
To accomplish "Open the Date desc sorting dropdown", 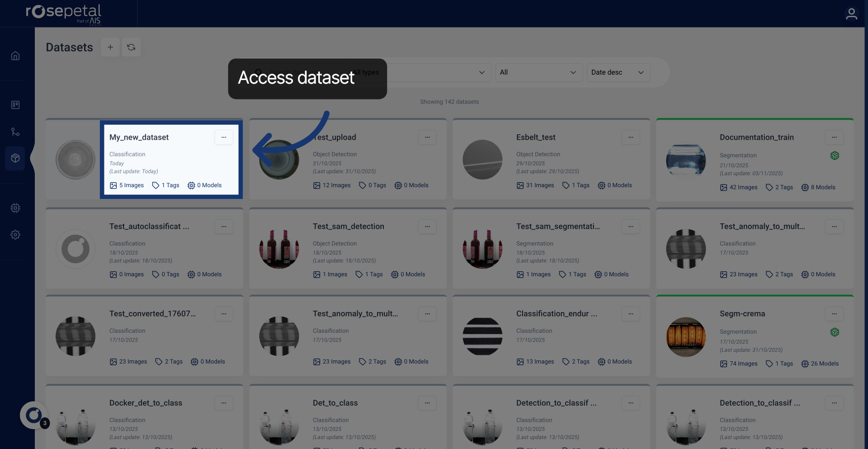I will [x=618, y=72].
